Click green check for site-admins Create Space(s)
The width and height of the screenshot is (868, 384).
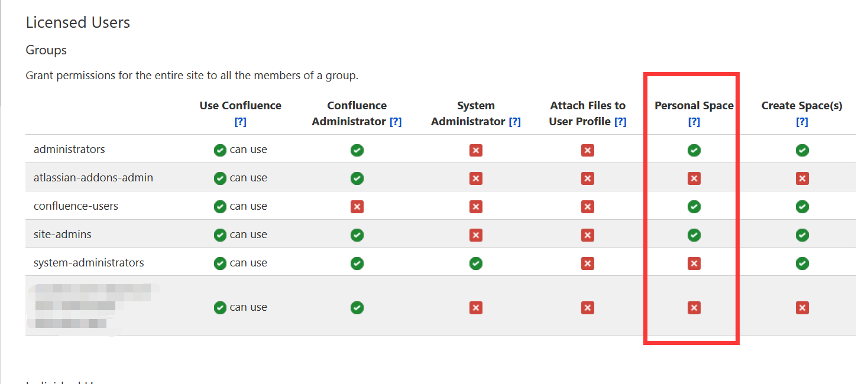[x=802, y=235]
